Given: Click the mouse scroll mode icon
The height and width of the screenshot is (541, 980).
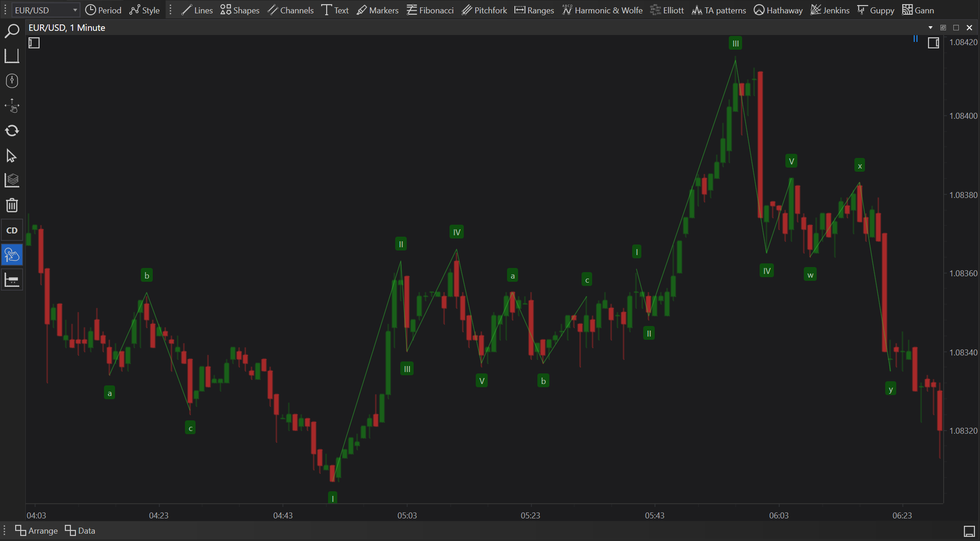Looking at the screenshot, I should [x=12, y=81].
